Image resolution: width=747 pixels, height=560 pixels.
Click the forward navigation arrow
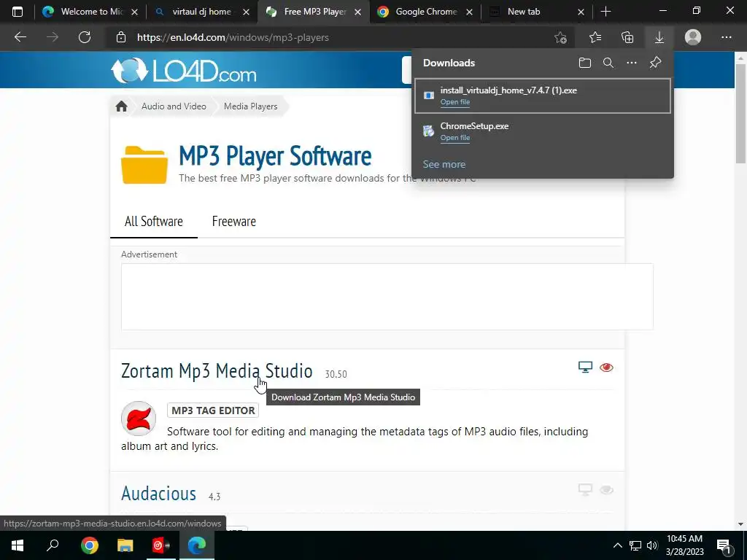coord(53,37)
